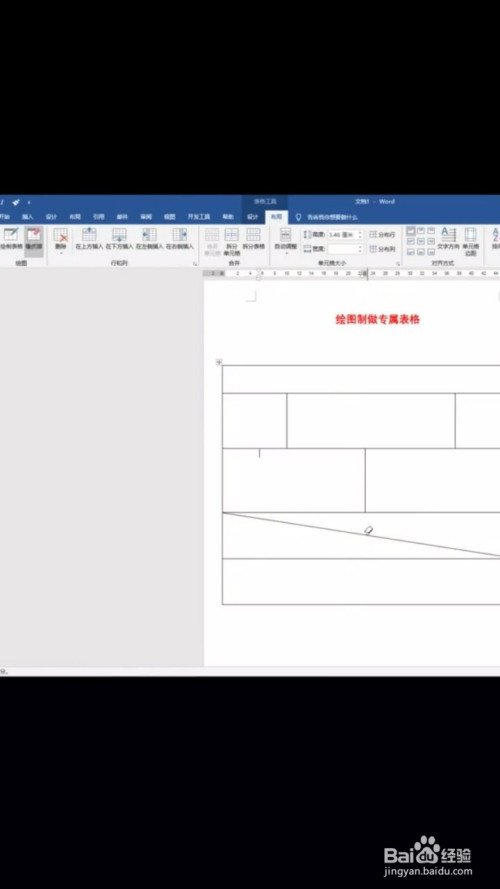The image size is (500, 889).
Task: Switch to the Insert (插入) ribbon tab
Action: 27,217
